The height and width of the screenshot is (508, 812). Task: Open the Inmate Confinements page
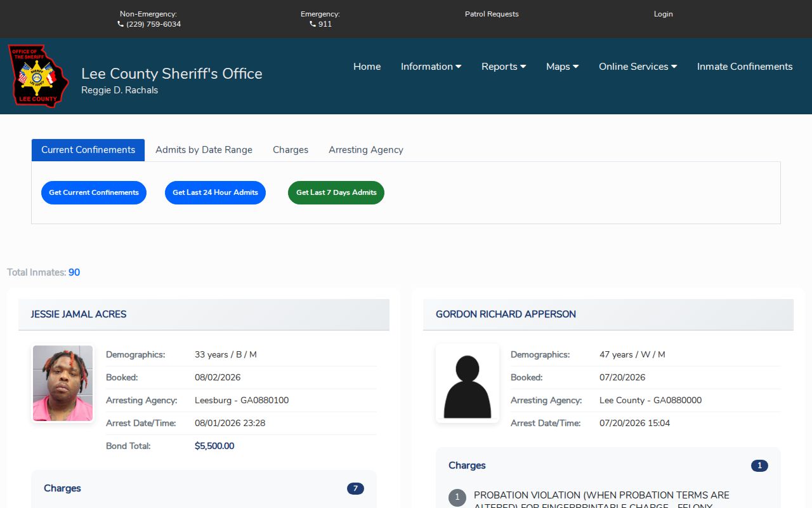[745, 67]
